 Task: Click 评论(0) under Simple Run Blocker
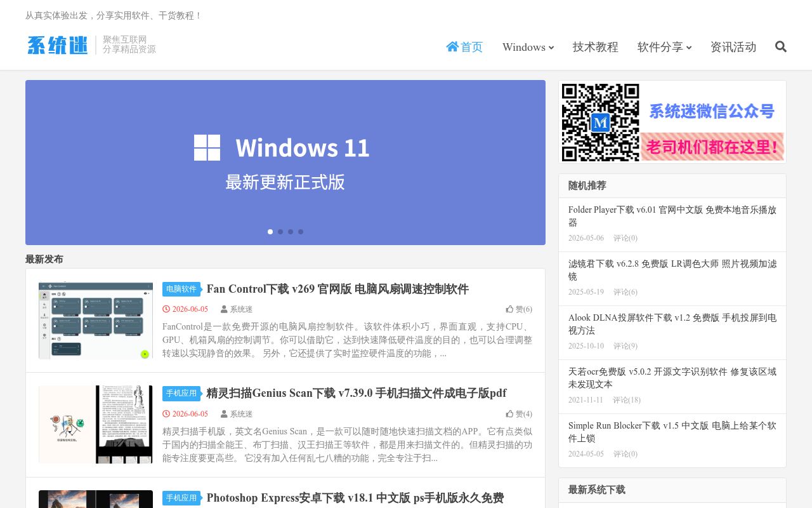pos(625,454)
